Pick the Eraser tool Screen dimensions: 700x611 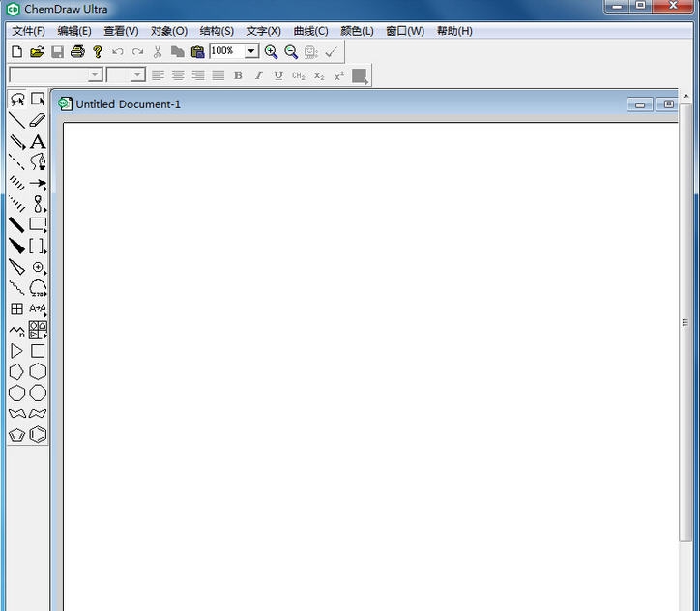(38, 120)
